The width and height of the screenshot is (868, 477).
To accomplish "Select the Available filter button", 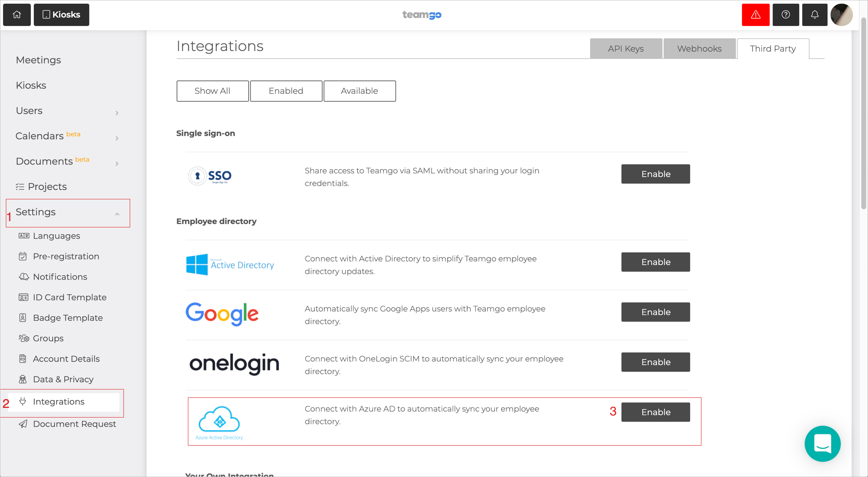I will (359, 91).
